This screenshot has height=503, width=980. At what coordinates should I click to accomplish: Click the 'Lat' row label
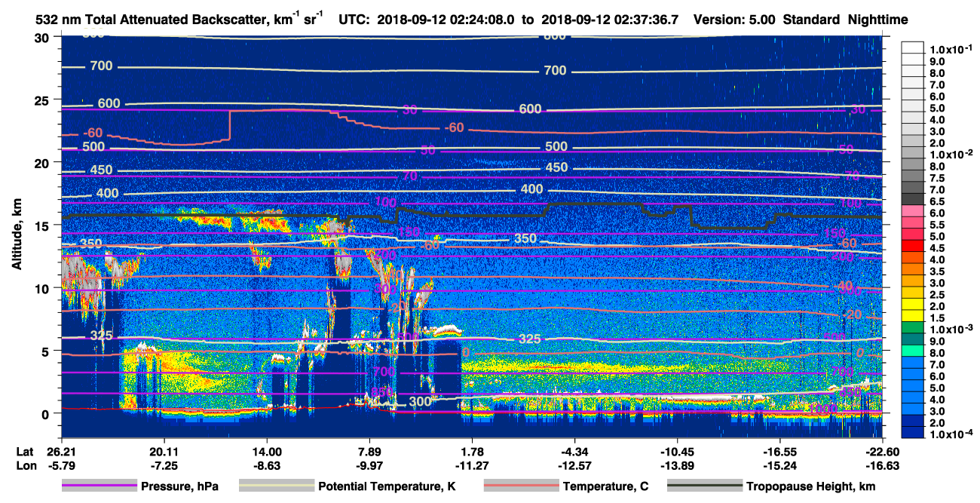(23, 451)
